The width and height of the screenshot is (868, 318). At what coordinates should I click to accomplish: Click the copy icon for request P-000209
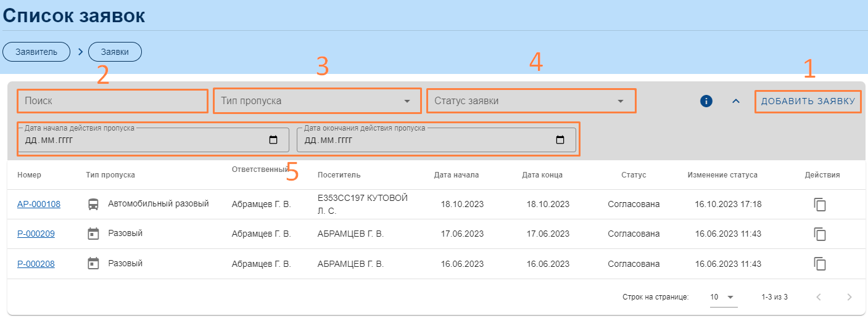tap(820, 234)
